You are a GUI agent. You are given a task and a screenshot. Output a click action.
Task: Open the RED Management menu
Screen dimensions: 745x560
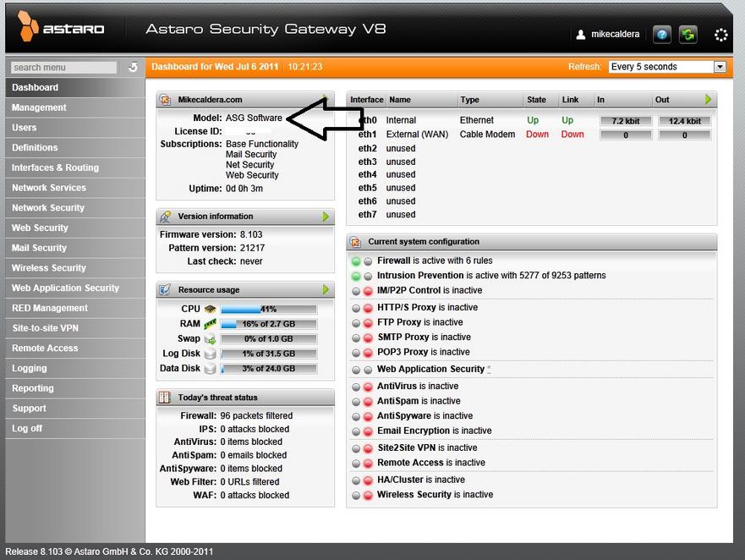75,308
